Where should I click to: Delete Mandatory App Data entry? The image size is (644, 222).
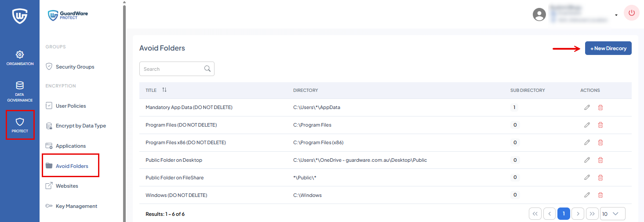(600, 107)
